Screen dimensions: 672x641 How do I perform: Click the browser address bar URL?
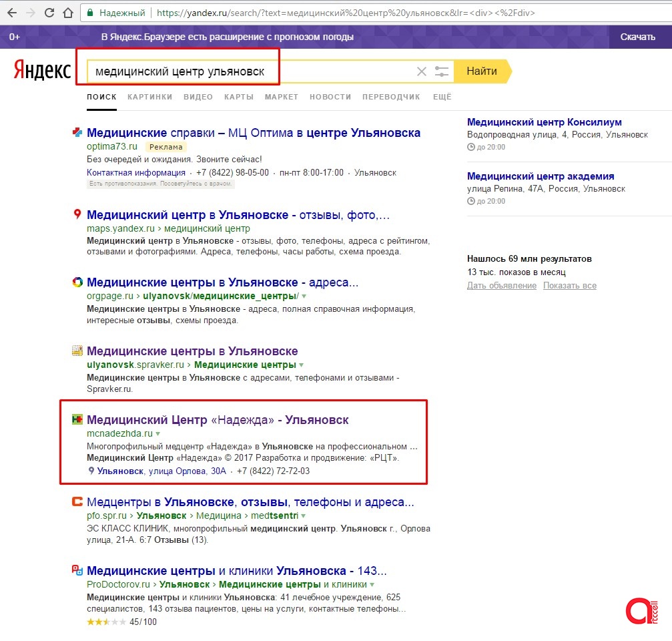346,13
